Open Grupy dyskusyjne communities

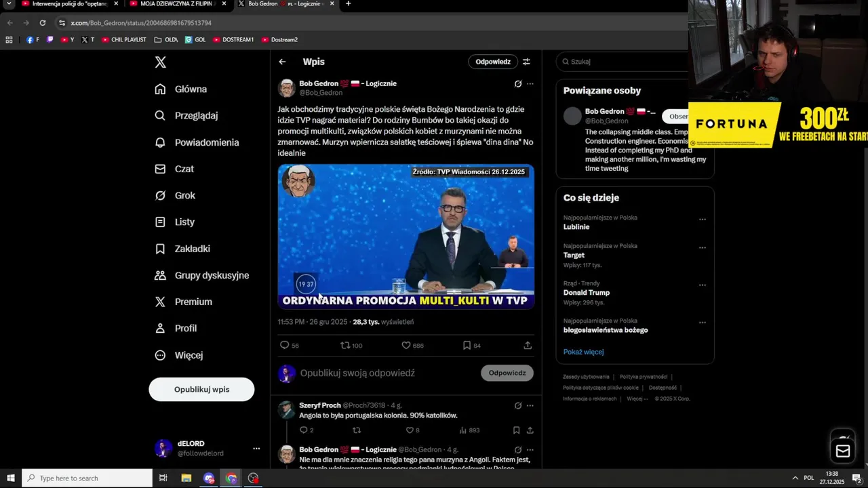click(202, 275)
